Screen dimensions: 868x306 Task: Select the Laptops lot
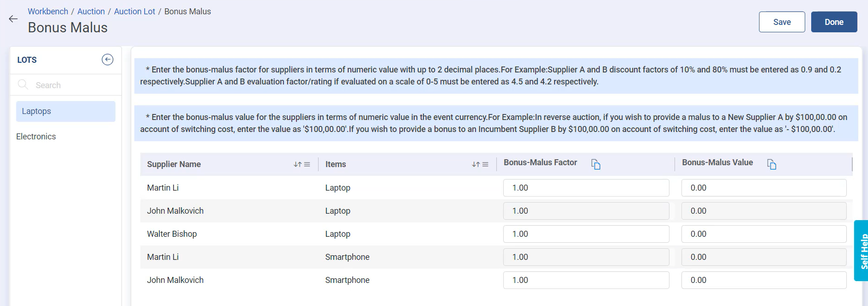point(66,111)
